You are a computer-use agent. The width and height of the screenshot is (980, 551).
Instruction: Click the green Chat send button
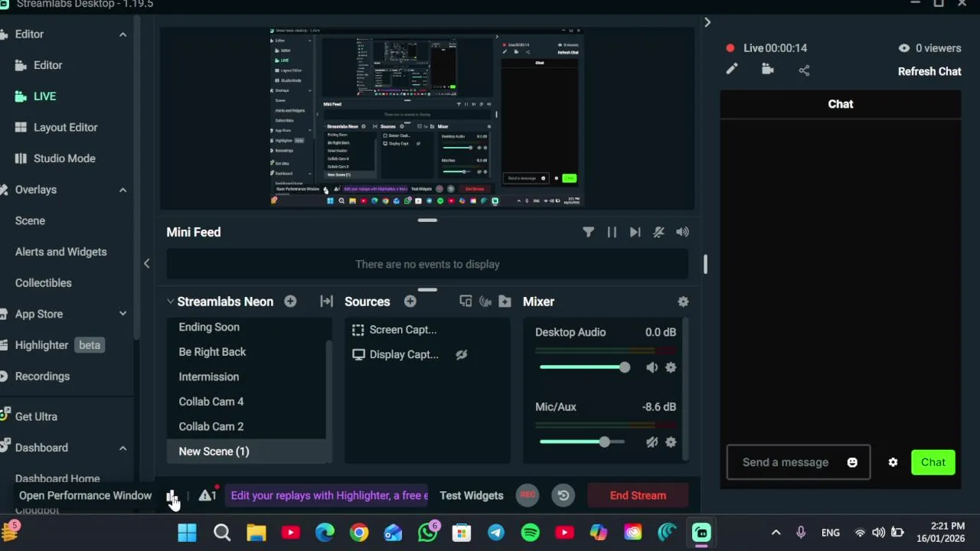(933, 462)
